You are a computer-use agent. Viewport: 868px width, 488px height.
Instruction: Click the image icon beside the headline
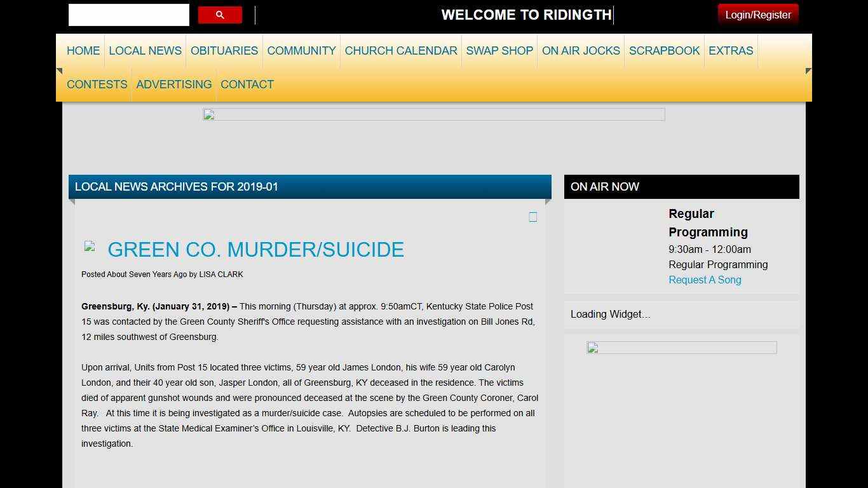[x=90, y=247]
